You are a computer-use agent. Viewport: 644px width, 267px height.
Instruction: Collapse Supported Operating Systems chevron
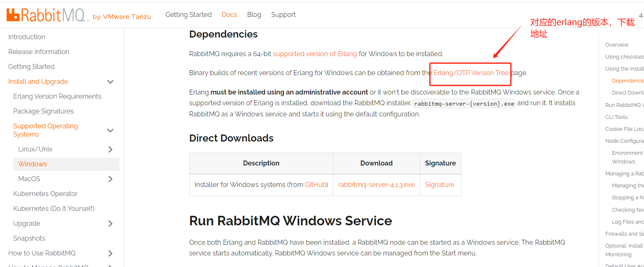110,130
